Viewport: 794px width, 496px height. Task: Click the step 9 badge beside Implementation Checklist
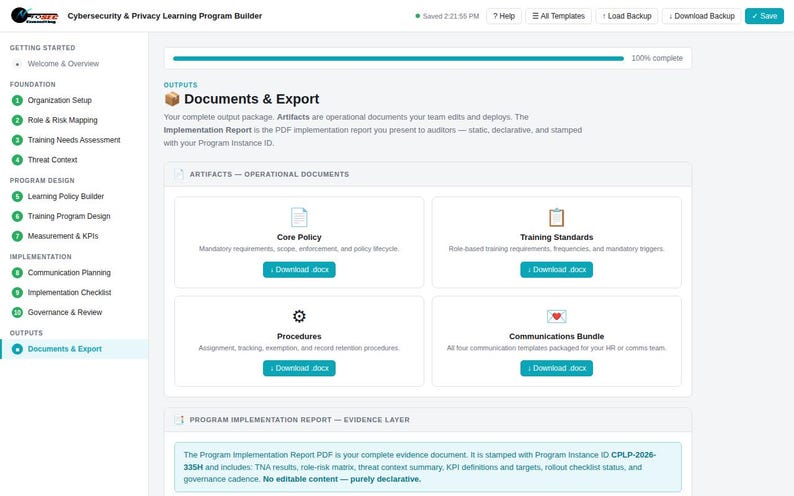(17, 293)
